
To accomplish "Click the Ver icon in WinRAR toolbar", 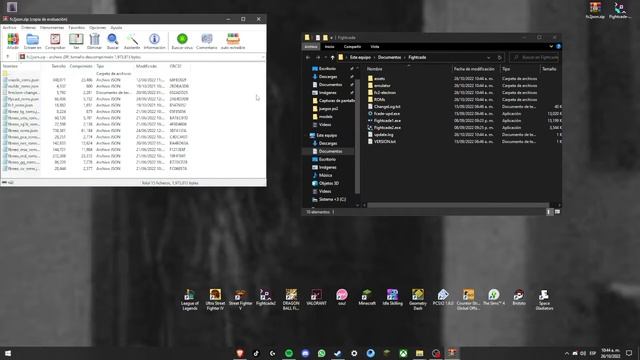I will (76, 41).
